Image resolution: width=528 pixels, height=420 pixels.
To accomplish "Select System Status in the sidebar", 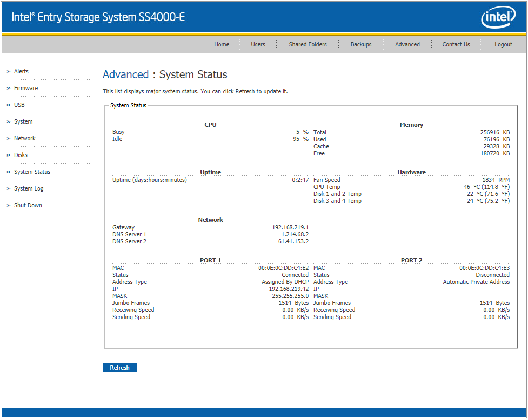I will (32, 172).
